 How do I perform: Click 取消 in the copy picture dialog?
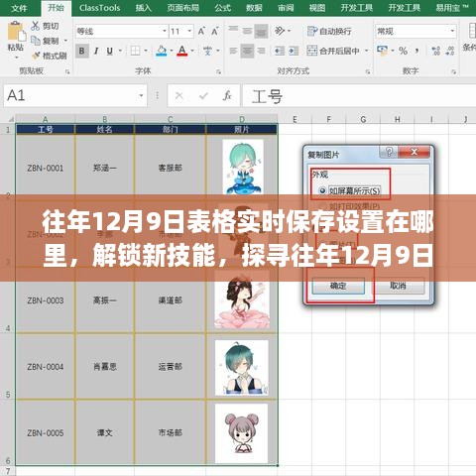point(398,286)
